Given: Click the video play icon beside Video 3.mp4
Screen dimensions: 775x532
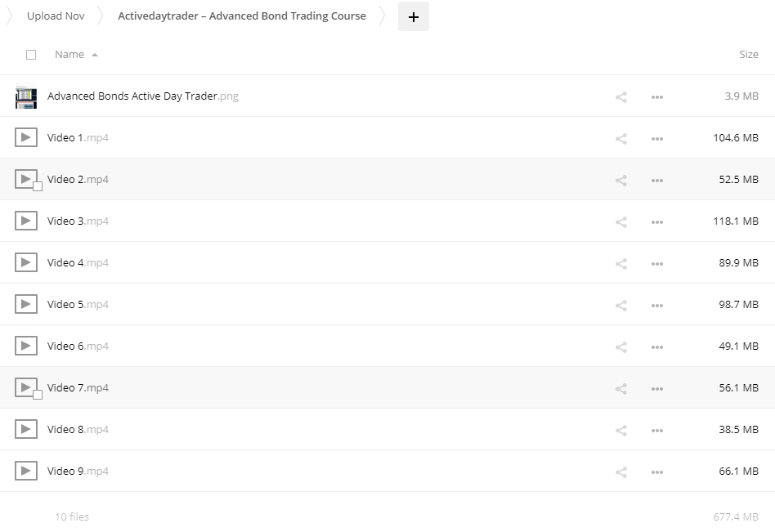Looking at the screenshot, I should [x=26, y=221].
